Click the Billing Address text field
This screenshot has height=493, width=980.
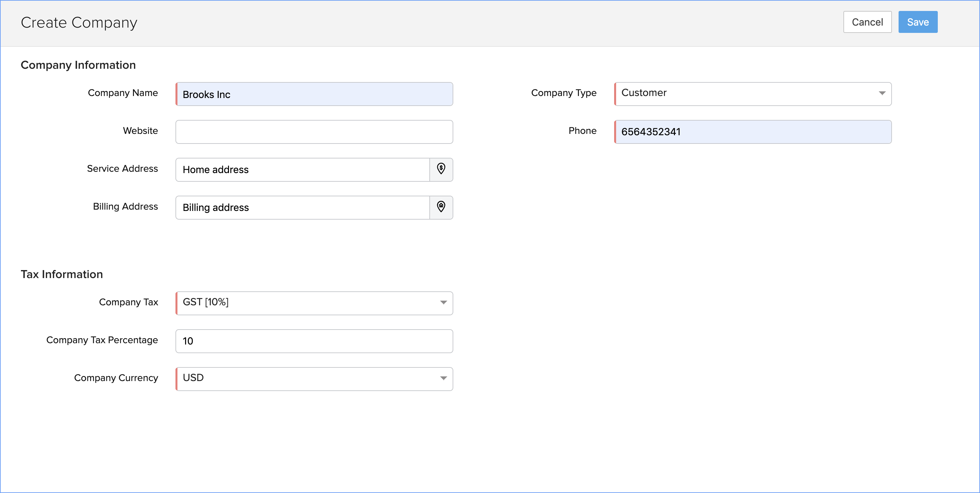point(303,208)
